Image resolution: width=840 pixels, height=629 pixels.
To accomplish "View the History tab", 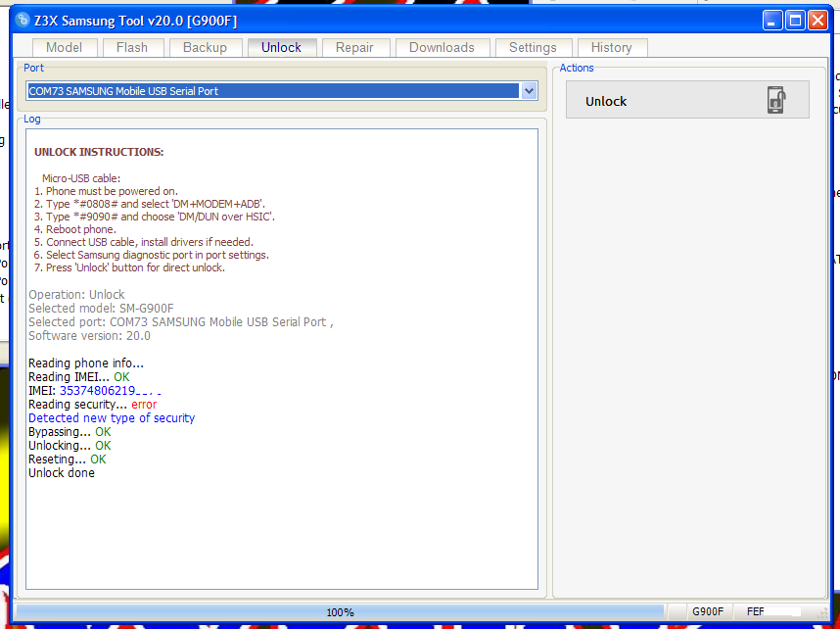I will (612, 47).
